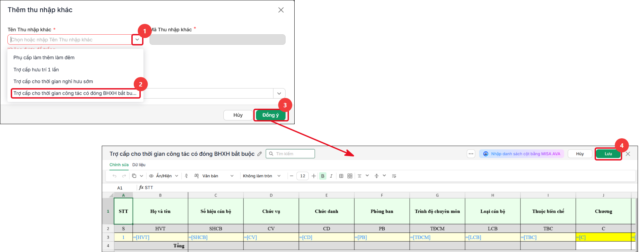The image size is (644, 252).
Task: Click the select-all corner of the grid
Action: pos(108,195)
